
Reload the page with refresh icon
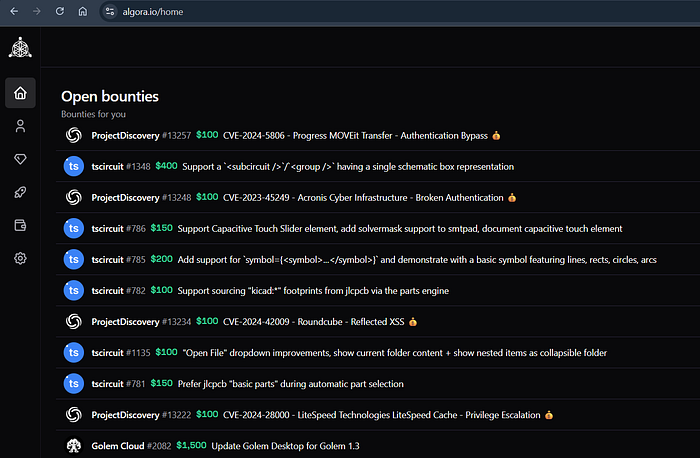click(x=60, y=11)
